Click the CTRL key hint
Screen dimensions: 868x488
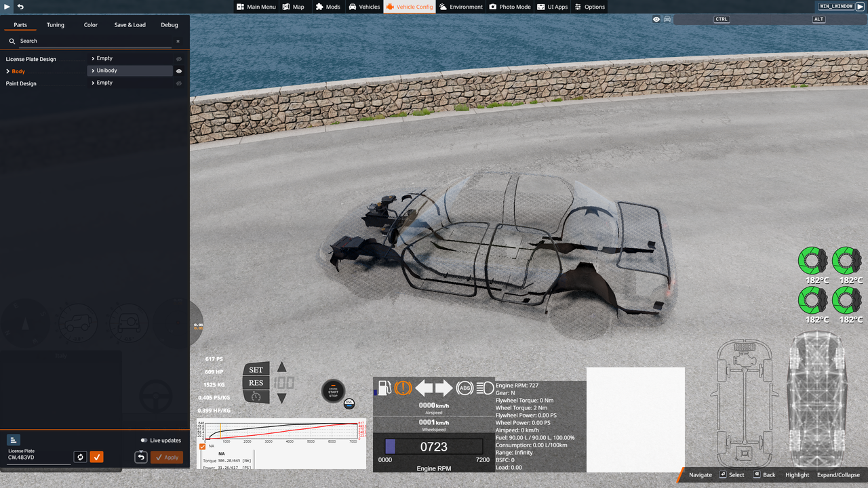pos(722,19)
